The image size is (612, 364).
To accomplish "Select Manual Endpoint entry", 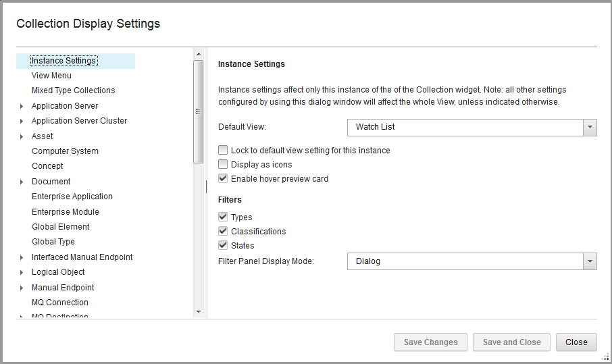I will (63, 288).
